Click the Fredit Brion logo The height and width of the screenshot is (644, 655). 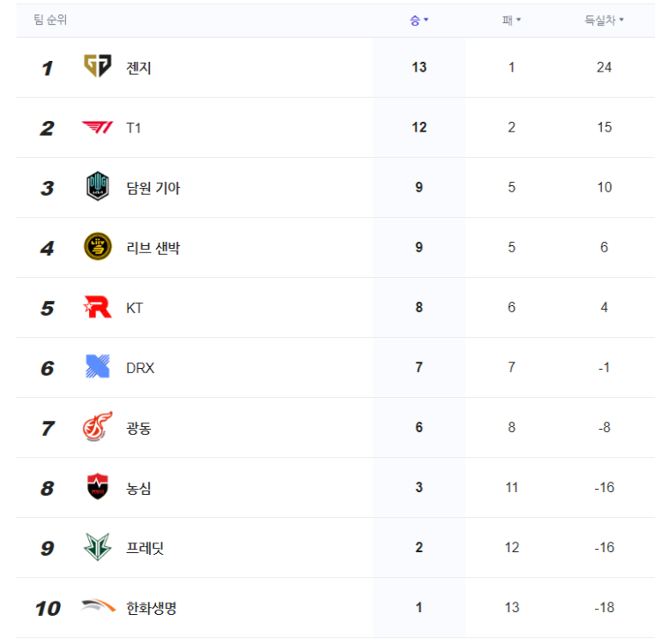pyautogui.click(x=98, y=547)
